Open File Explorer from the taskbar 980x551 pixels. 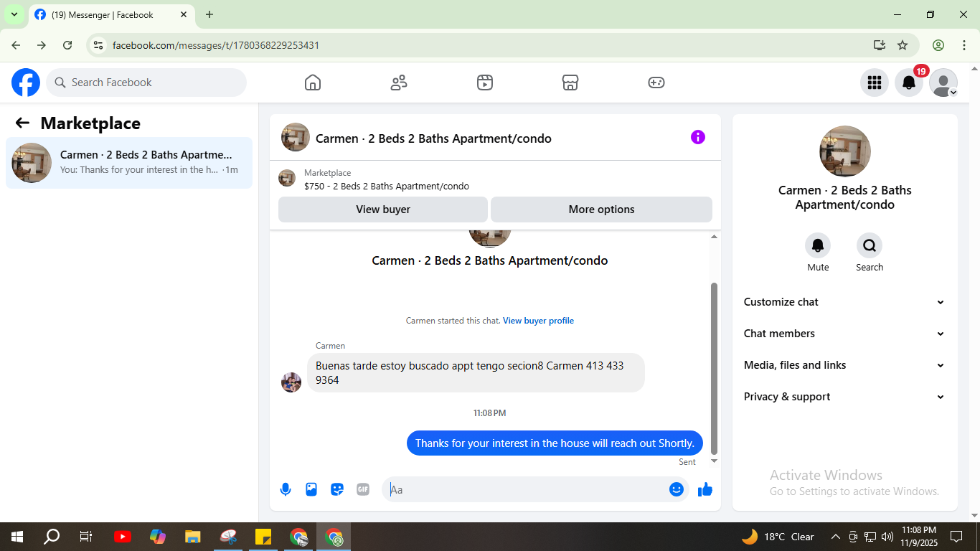(x=192, y=537)
